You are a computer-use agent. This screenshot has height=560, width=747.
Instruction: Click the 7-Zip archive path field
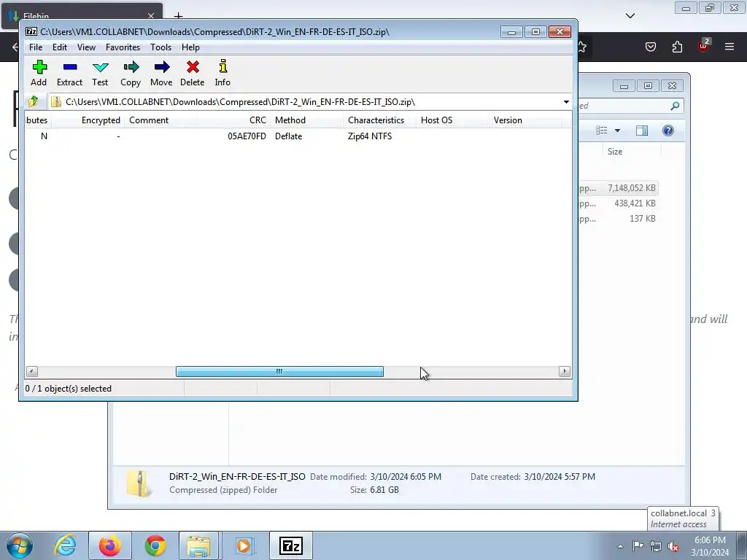[305, 102]
